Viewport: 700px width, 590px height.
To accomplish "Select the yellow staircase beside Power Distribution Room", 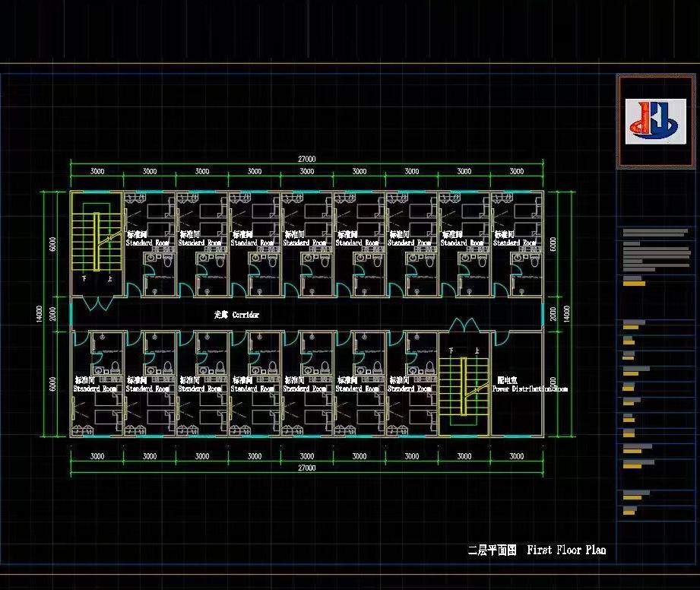I will [x=464, y=386].
